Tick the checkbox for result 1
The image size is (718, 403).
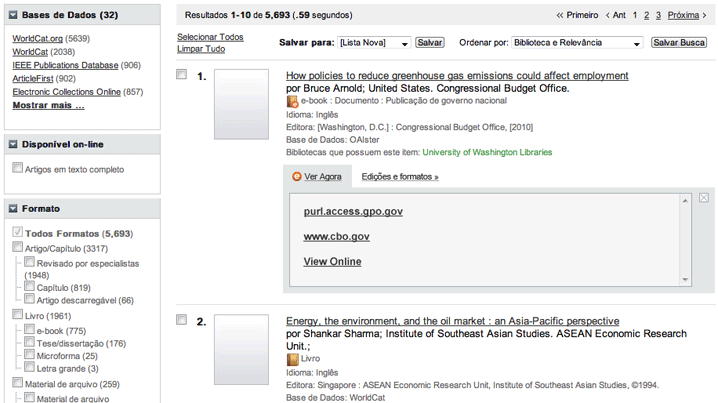[181, 75]
